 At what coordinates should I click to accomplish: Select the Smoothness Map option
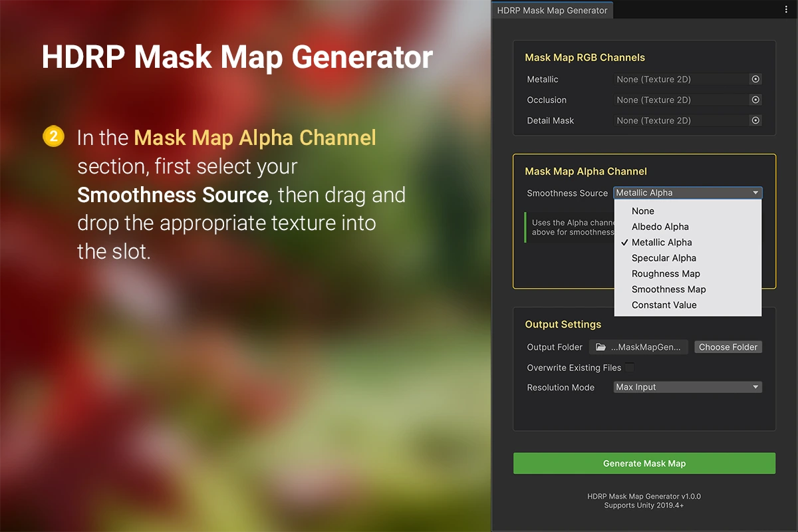(x=668, y=289)
